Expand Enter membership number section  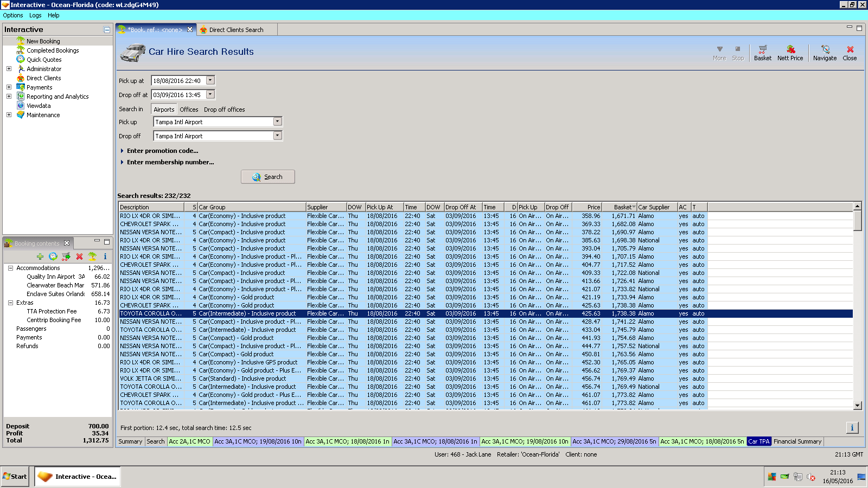point(170,162)
